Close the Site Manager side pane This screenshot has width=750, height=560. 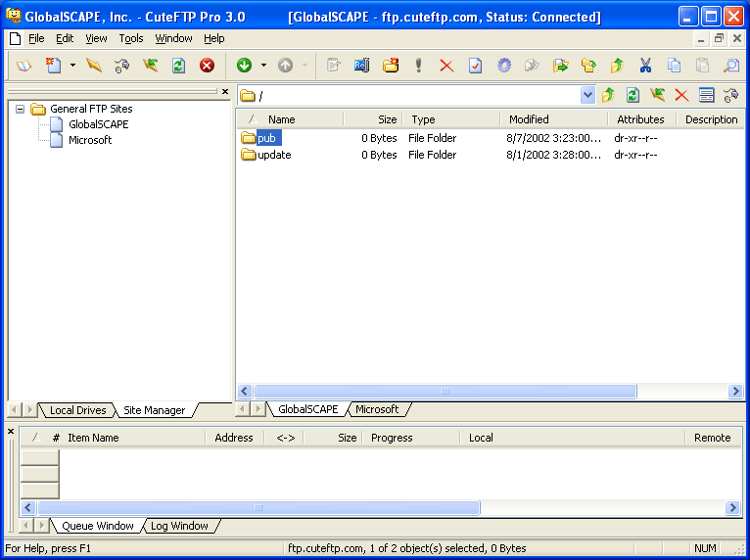click(225, 91)
